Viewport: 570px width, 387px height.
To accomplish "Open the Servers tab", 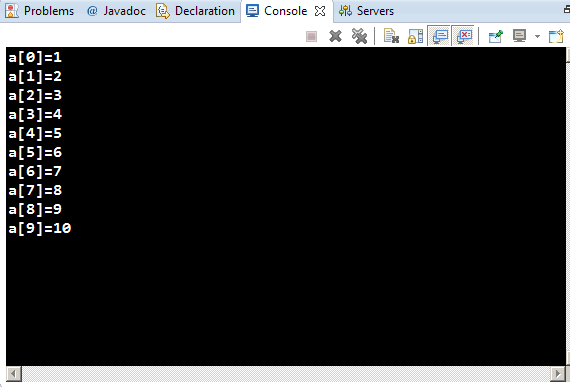I will [x=366, y=11].
